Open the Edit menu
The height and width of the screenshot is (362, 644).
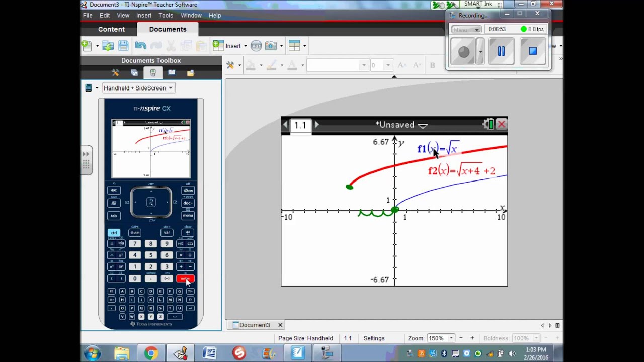(105, 15)
